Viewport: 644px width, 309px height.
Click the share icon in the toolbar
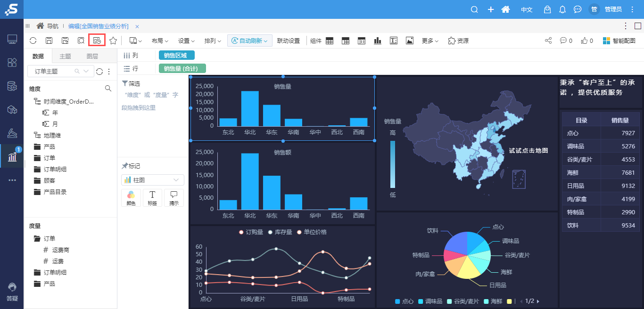point(548,41)
